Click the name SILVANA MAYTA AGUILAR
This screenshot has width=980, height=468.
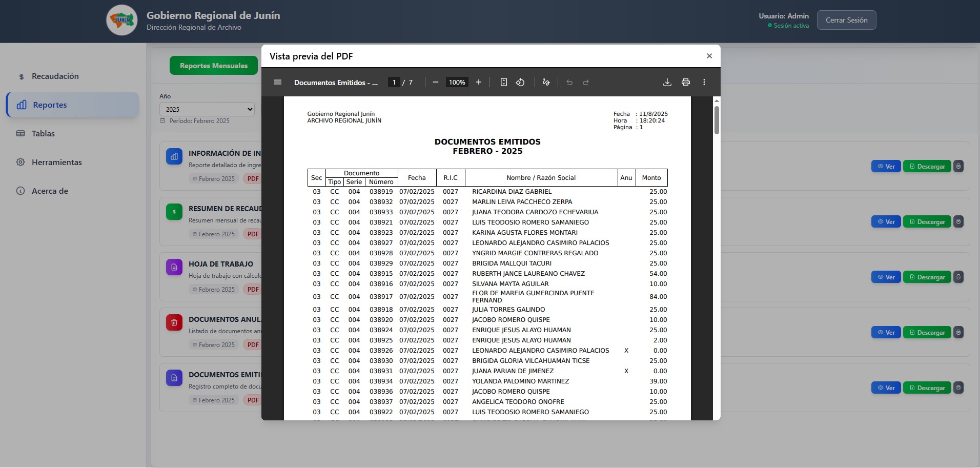pos(511,284)
